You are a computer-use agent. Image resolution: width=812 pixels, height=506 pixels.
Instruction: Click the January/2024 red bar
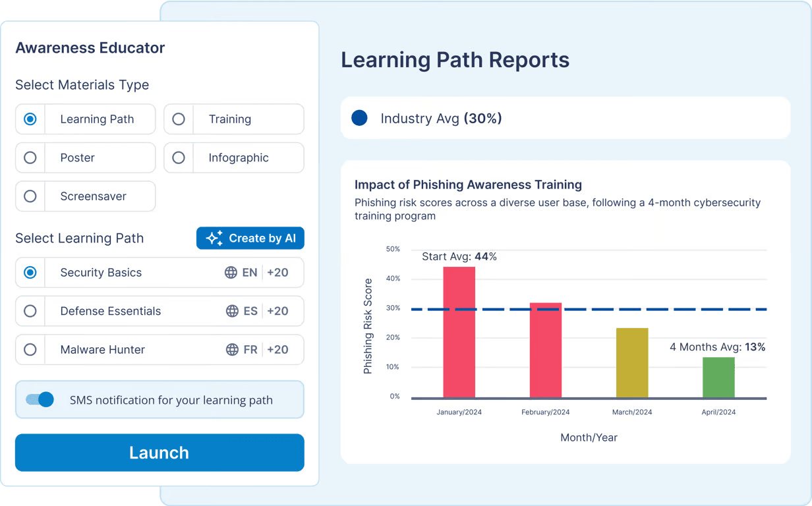click(x=459, y=329)
